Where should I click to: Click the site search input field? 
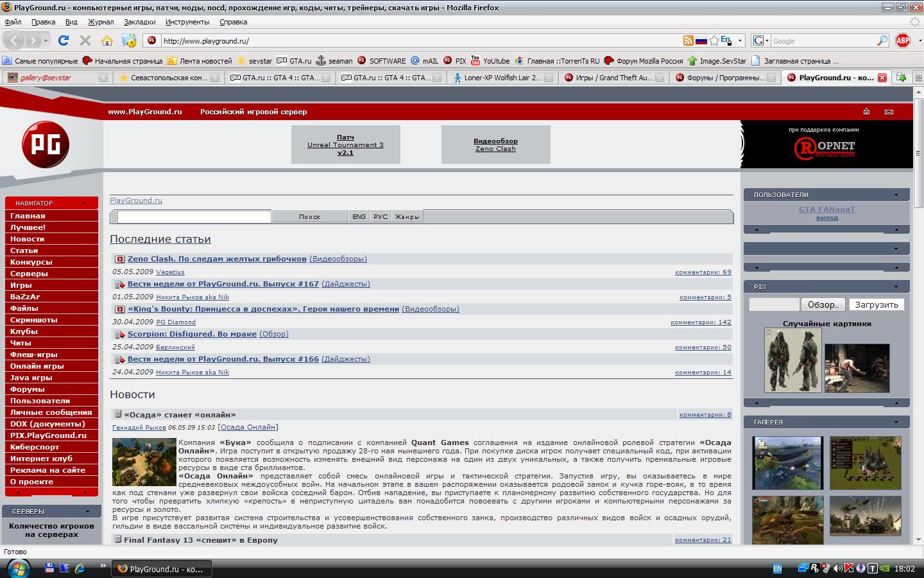pyautogui.click(x=194, y=216)
